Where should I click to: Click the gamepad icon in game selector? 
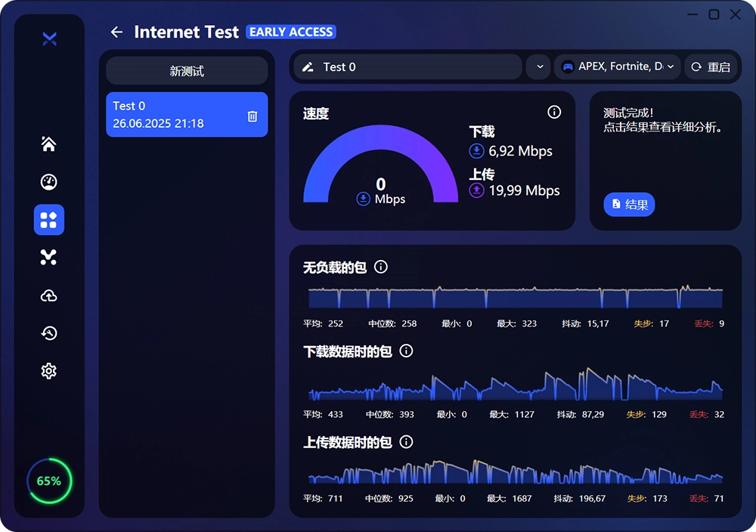click(x=568, y=67)
